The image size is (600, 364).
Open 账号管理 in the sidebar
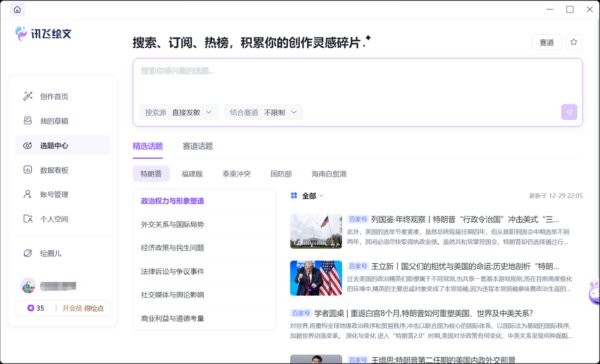pyautogui.click(x=63, y=194)
